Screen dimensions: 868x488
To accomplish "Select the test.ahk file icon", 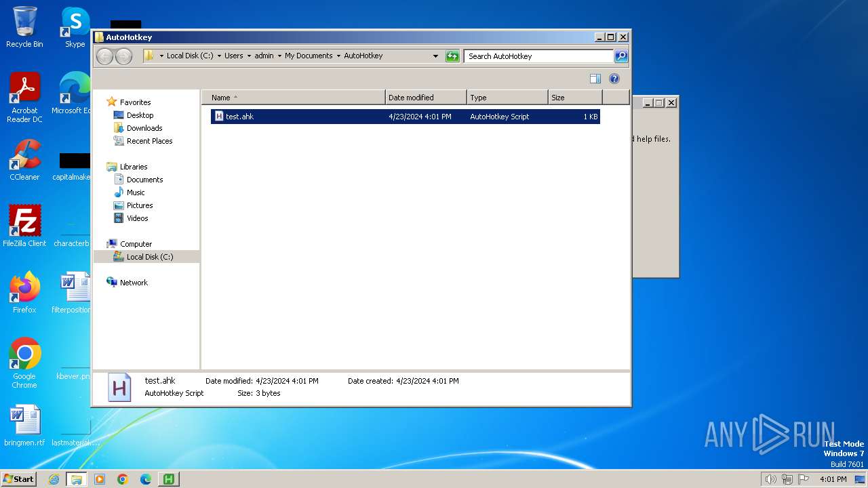I will coord(219,117).
